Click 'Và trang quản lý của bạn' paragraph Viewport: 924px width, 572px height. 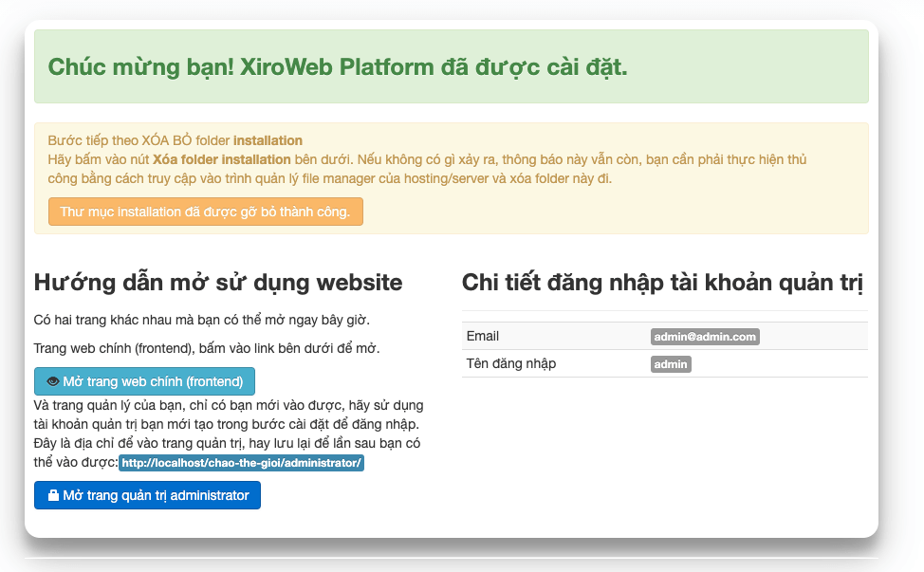[229, 434]
